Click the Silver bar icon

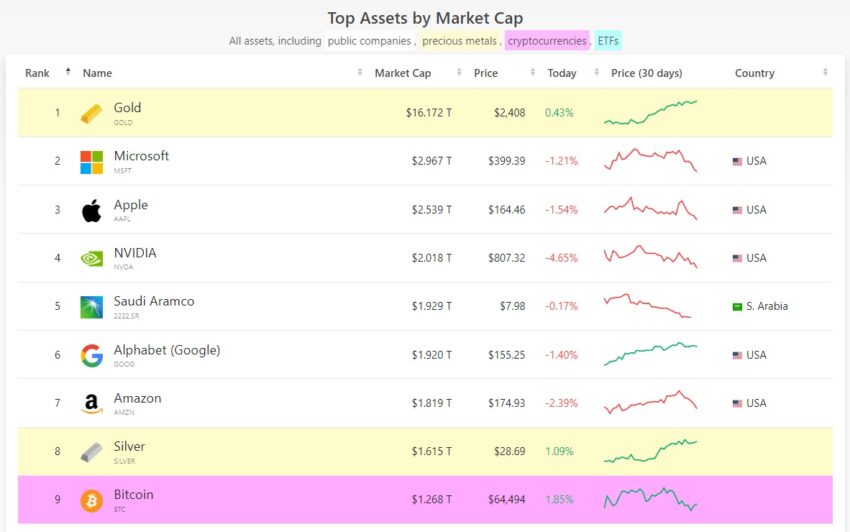tap(92, 452)
